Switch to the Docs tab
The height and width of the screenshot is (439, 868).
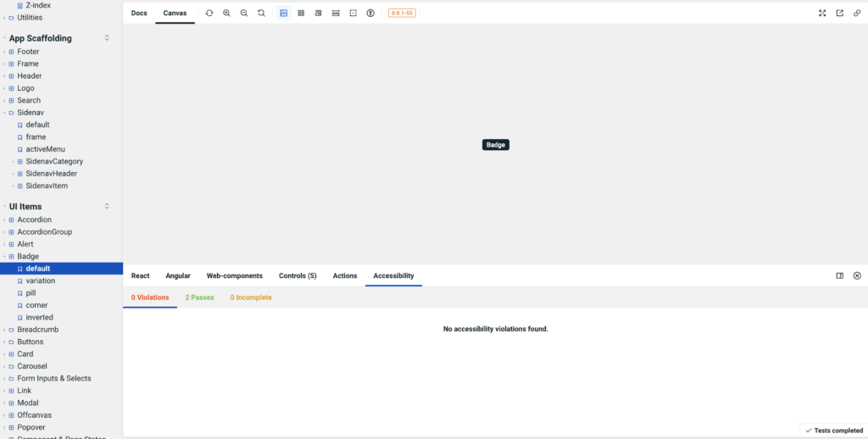coord(139,14)
